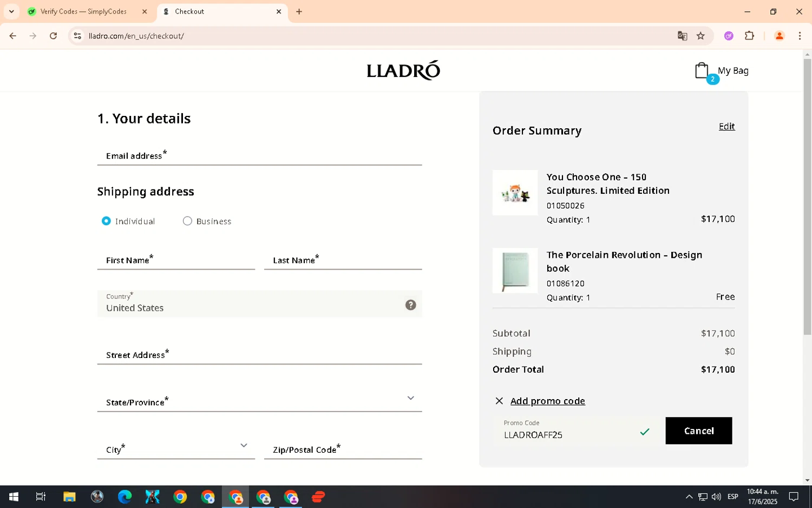Viewport: 812px width, 508px height.
Task: Click 'The Porcelain Revolution - Design book' title
Action: 624,262
